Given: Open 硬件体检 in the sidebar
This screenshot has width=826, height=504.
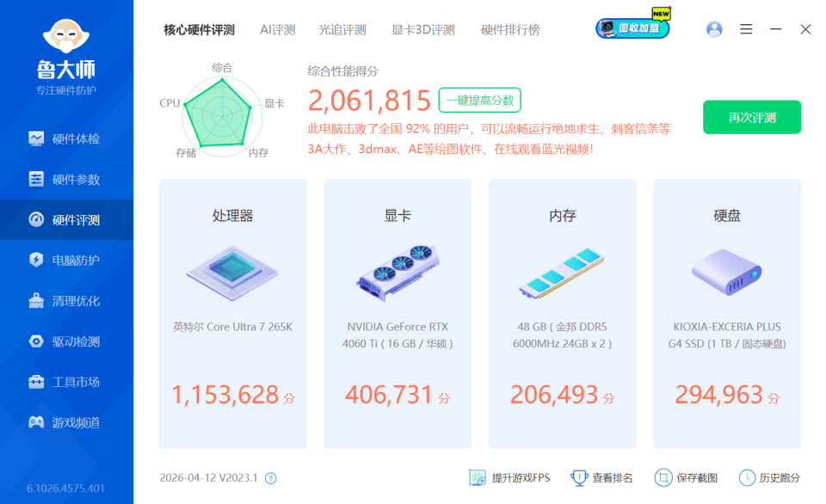Looking at the screenshot, I should tap(65, 138).
